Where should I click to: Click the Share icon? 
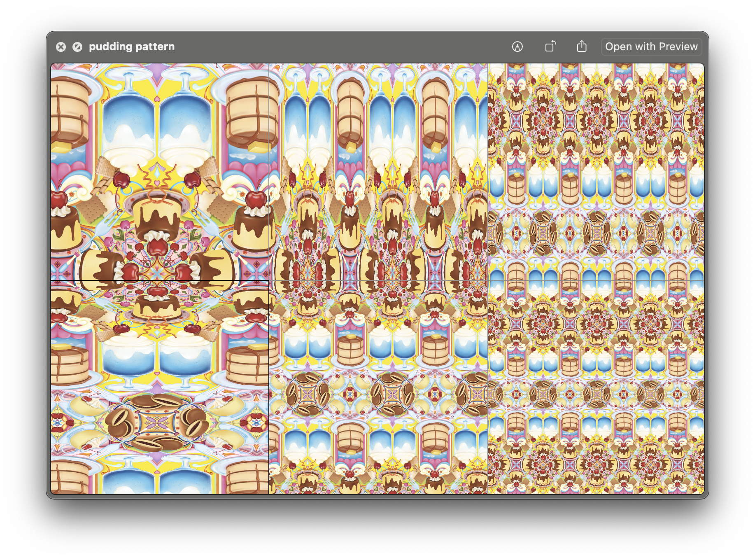click(581, 47)
